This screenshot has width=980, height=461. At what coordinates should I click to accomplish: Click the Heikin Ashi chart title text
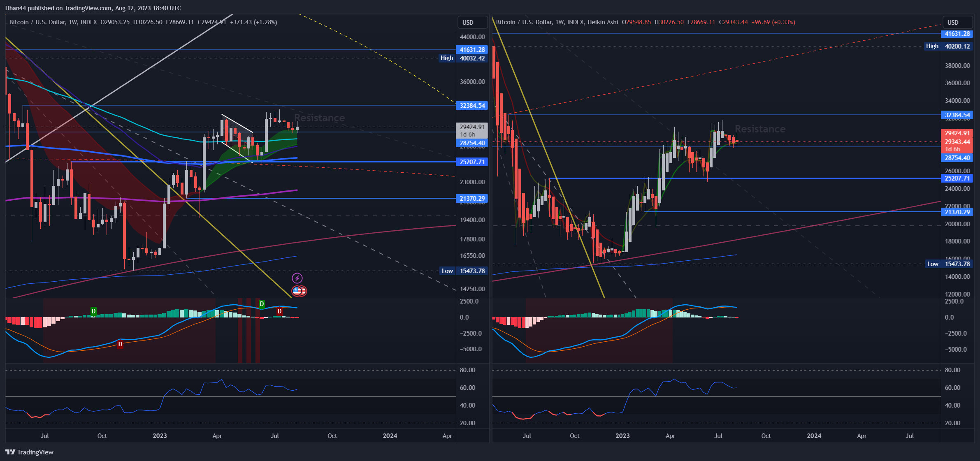tap(557, 22)
